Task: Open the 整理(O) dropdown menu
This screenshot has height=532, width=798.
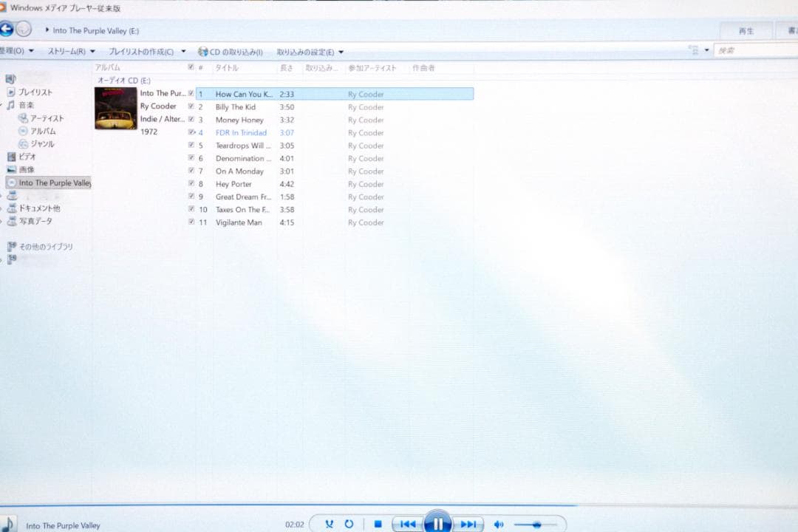Action: coord(16,52)
